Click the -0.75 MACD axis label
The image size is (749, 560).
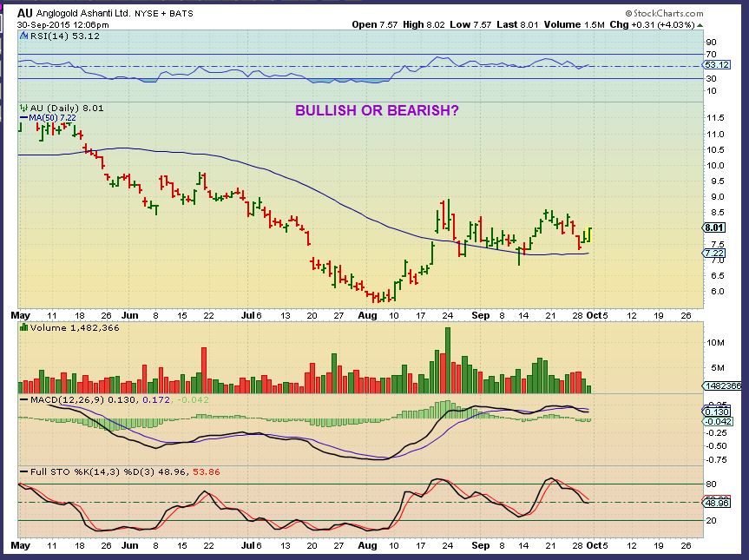pos(715,459)
